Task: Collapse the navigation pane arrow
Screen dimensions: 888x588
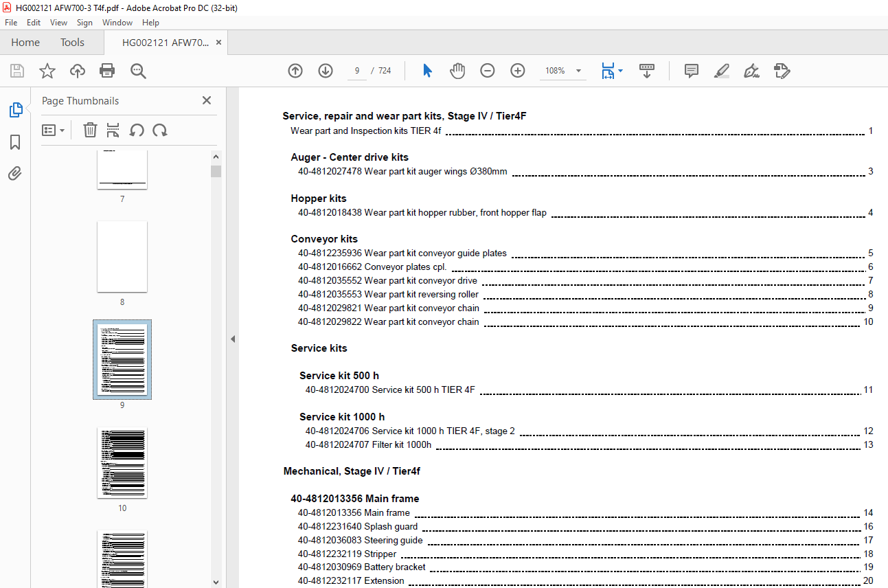Action: pos(232,339)
